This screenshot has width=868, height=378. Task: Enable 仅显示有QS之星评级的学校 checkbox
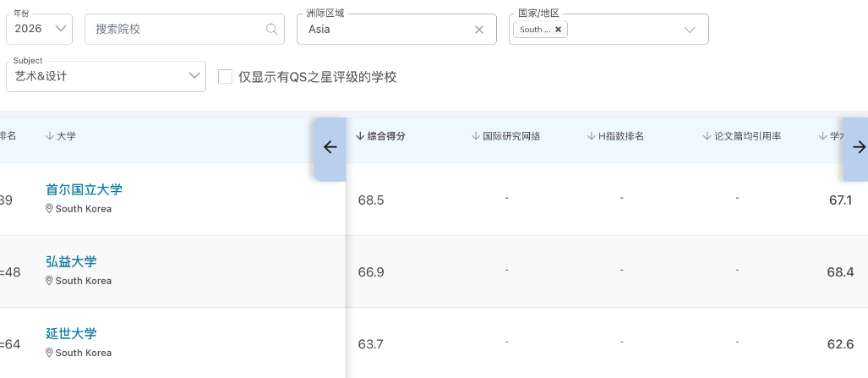coord(226,77)
